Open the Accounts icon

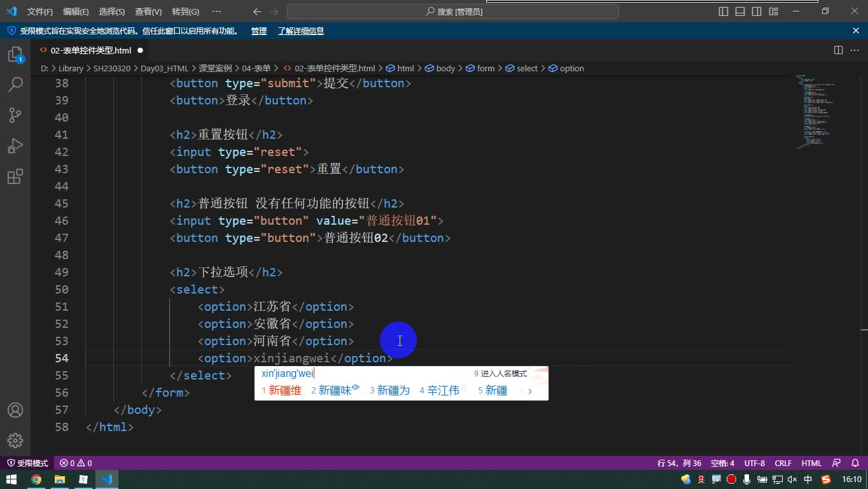(x=15, y=410)
